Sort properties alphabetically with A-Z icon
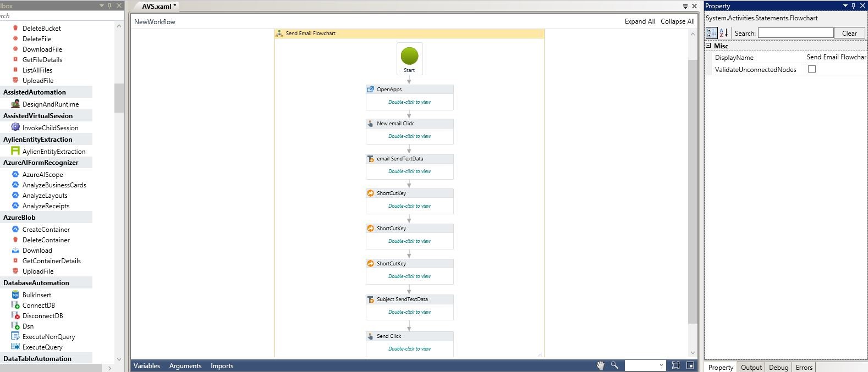This screenshot has width=868, height=372. [x=724, y=33]
